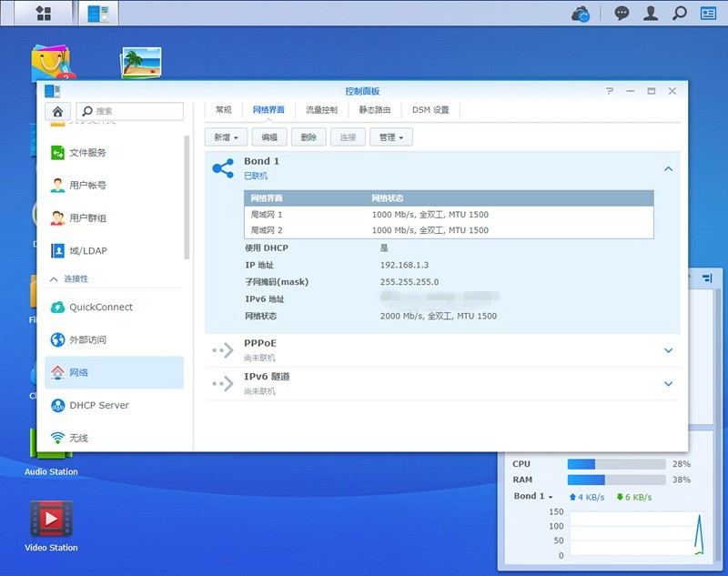728x576 pixels.
Task: Click the Control Panel home icon
Action: click(x=57, y=111)
